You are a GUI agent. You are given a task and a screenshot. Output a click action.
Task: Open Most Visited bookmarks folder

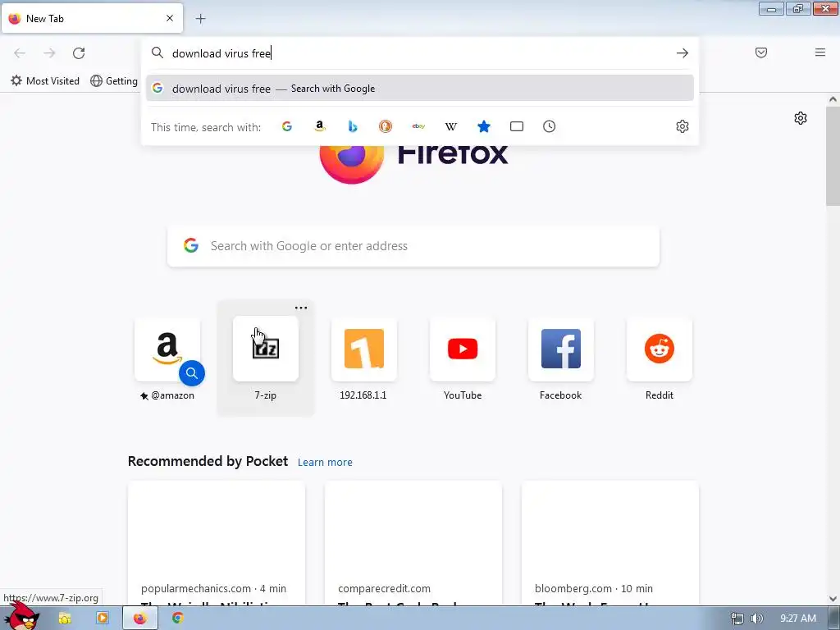(x=45, y=81)
